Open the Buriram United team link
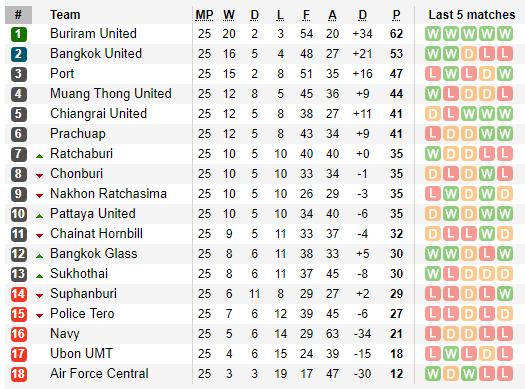This screenshot has height=389, width=525. pyautogui.click(x=93, y=33)
